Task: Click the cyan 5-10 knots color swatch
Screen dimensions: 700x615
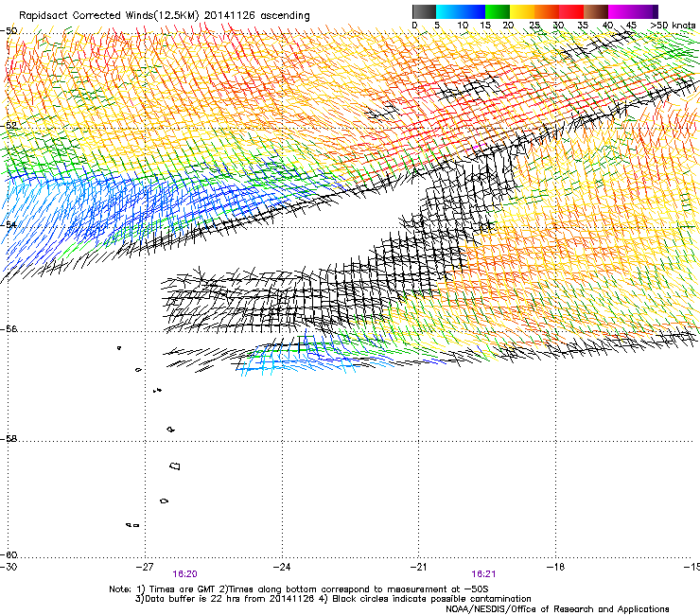Action: (x=448, y=11)
